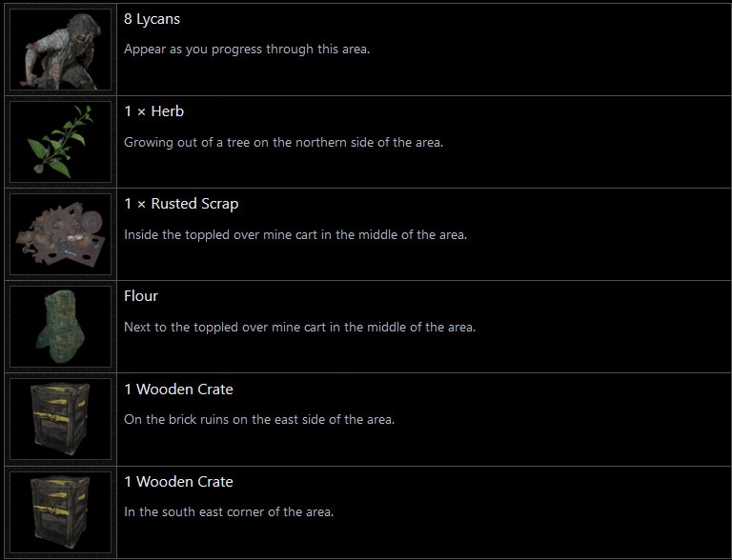Click the Lycan creature icon
The height and width of the screenshot is (560, 732).
(59, 50)
